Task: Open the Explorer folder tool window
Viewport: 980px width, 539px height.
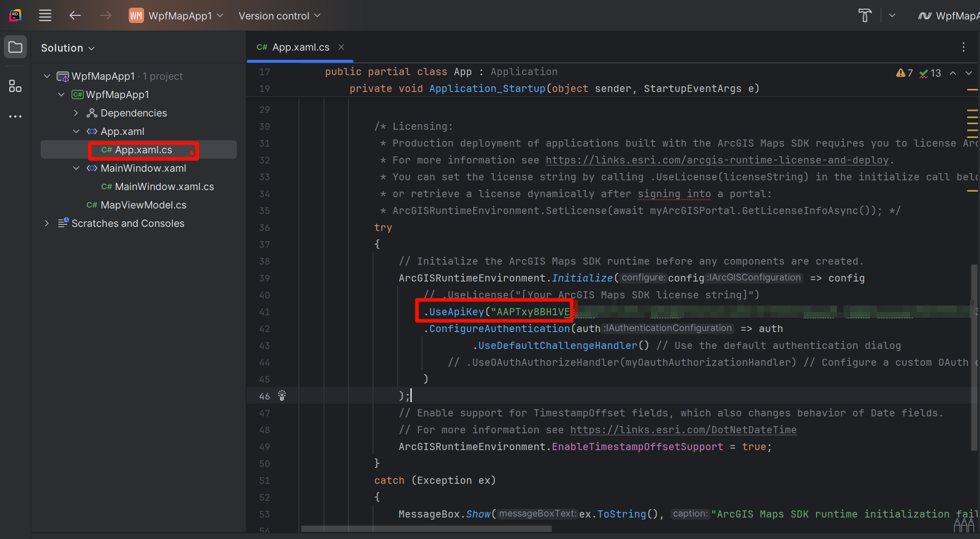Action: [15, 48]
